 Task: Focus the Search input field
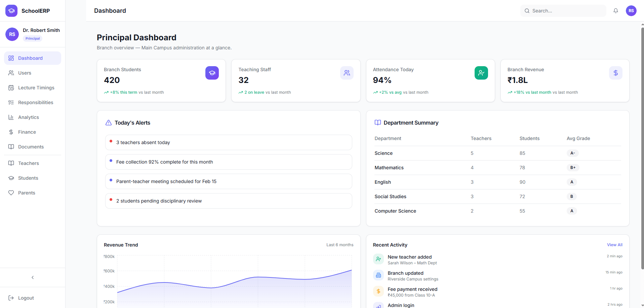coord(563,11)
